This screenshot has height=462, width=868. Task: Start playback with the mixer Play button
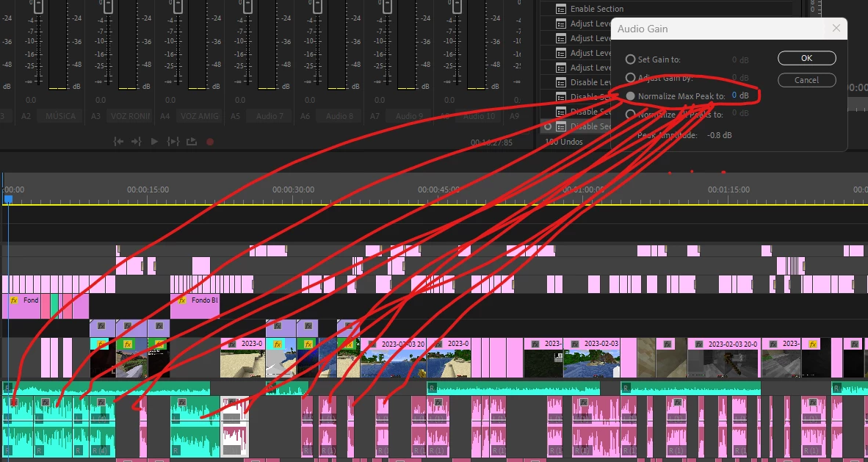(154, 142)
